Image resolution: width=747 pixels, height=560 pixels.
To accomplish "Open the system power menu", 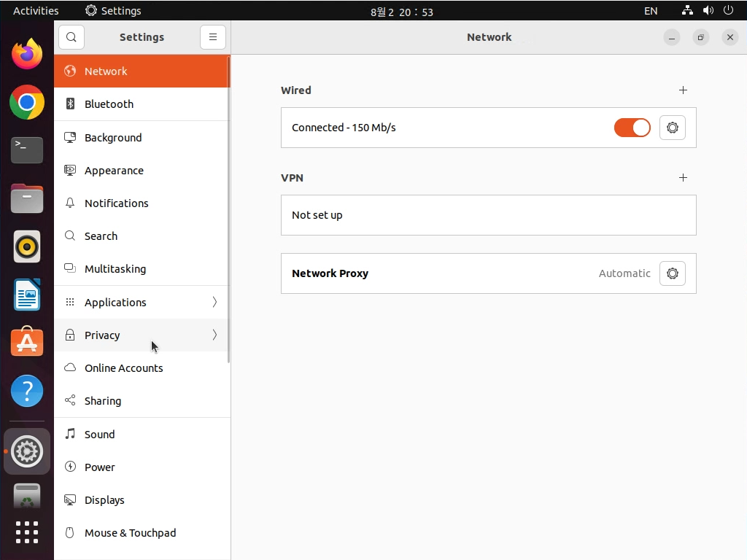I will coord(728,10).
